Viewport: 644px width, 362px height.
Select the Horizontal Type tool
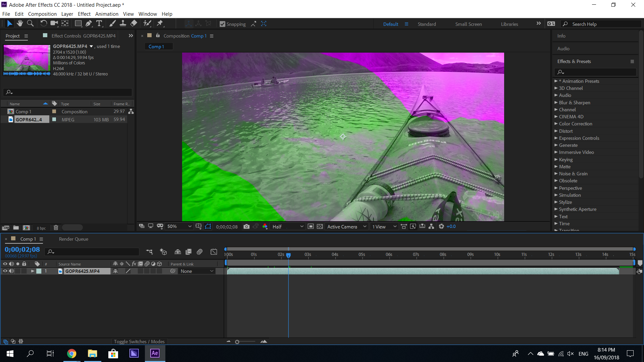point(99,23)
